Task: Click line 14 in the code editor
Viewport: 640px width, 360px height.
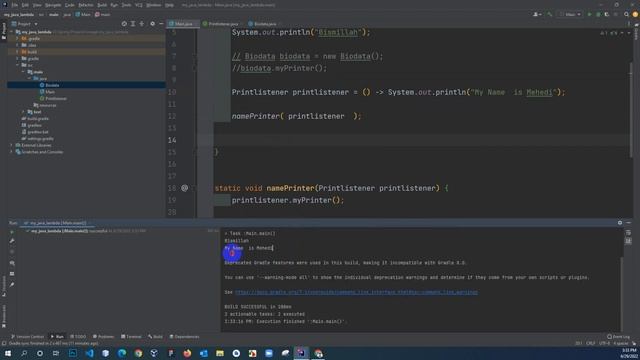Action: (414, 140)
